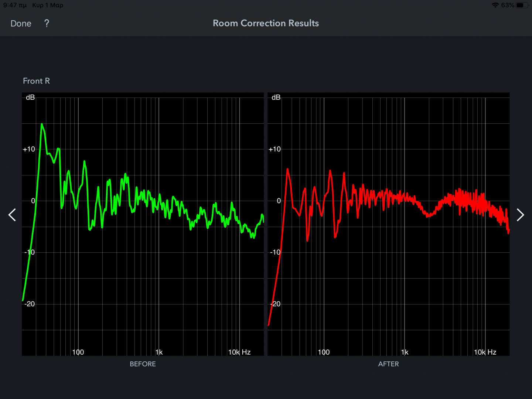Tap the 100 label on the AFTER graph

[324, 352]
